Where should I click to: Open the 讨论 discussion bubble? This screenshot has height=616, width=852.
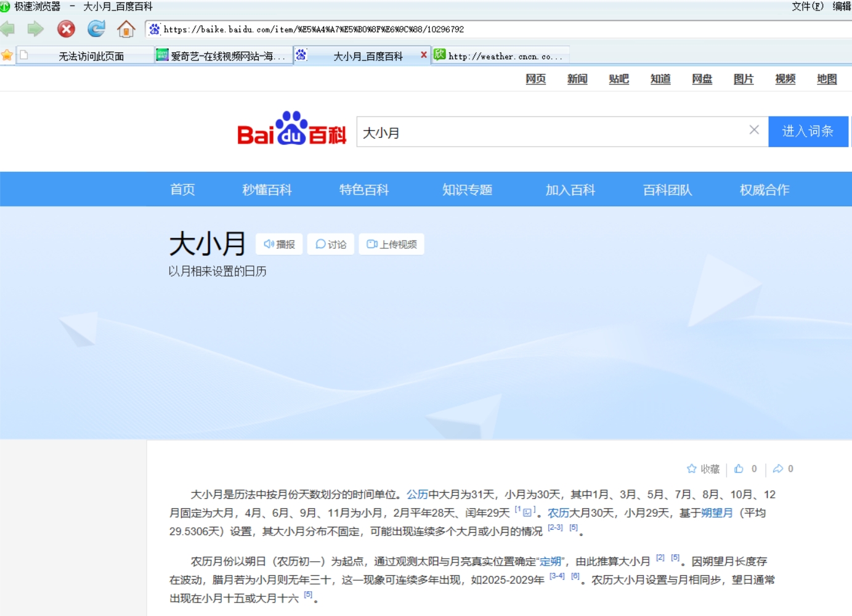330,244
